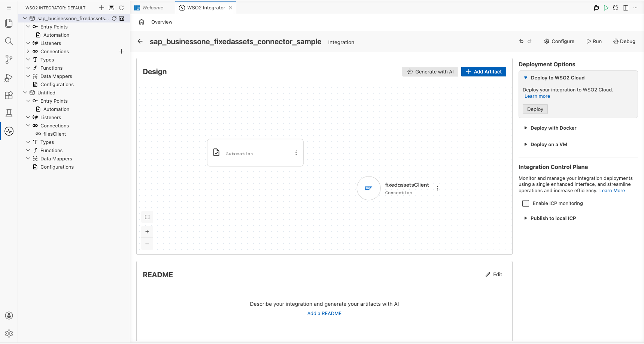Open the more actions ellipsis in title bar
The height and width of the screenshot is (344, 644).
point(635,8)
